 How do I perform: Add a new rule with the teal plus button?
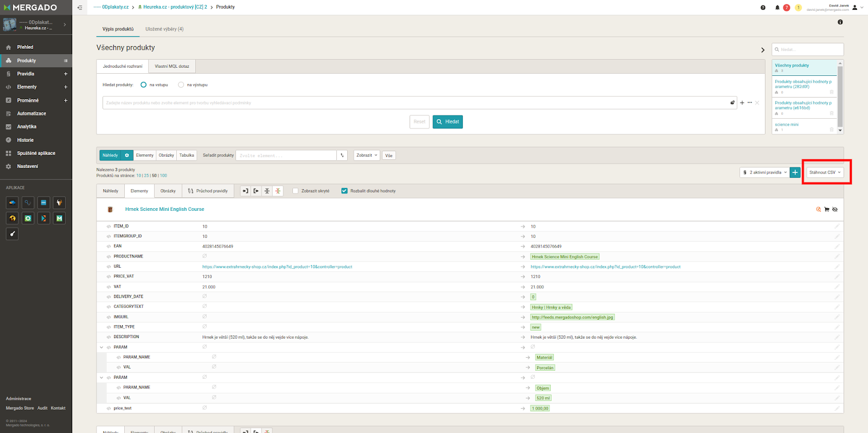click(x=795, y=172)
